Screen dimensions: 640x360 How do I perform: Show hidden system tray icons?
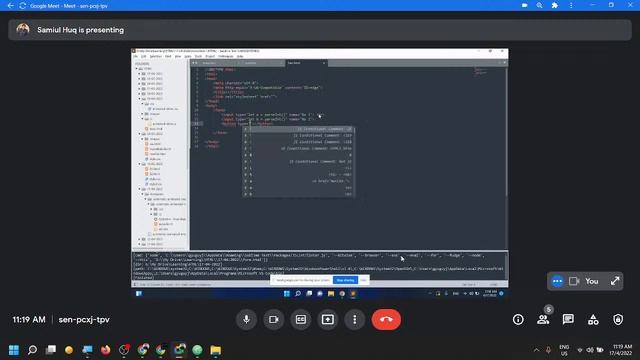point(536,350)
